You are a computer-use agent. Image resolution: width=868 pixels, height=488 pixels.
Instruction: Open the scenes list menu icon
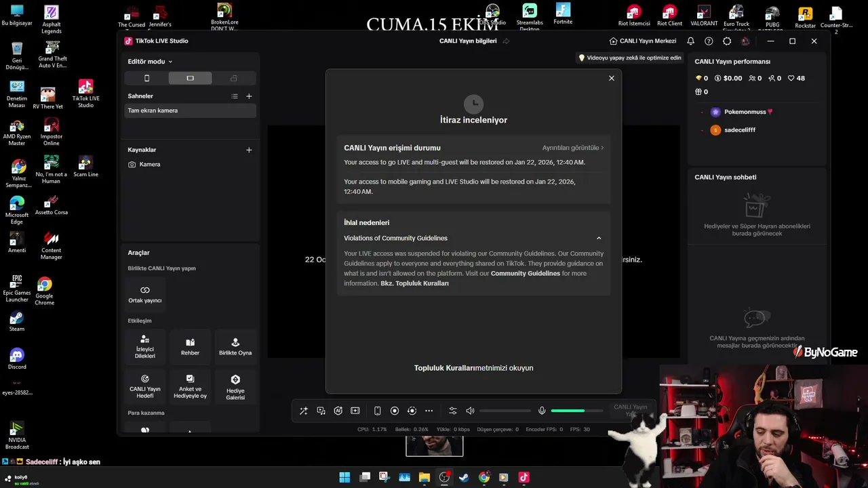[x=235, y=96]
